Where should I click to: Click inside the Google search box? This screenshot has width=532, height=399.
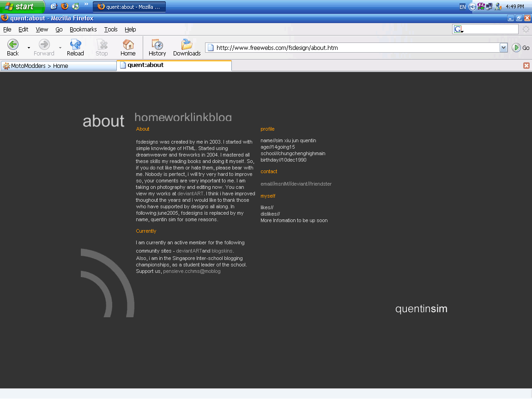[491, 30]
